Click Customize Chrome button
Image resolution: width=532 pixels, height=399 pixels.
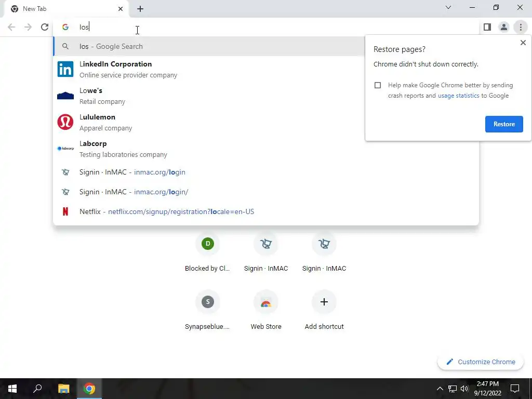pyautogui.click(x=481, y=362)
